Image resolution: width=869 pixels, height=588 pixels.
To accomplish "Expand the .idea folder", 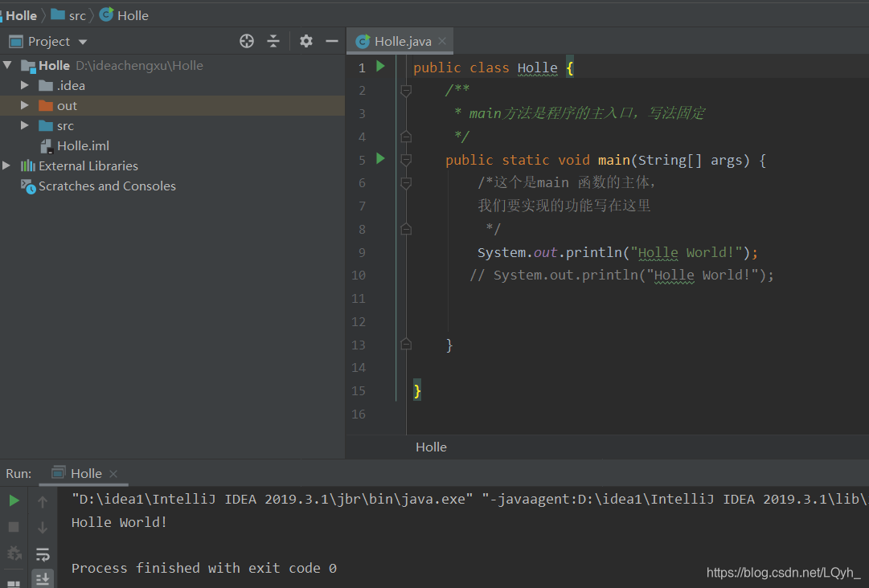I will tap(24, 85).
